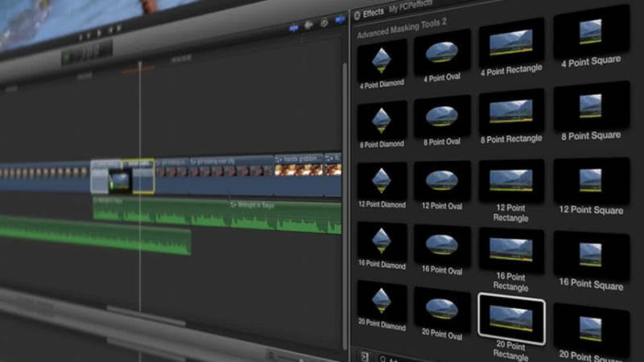Viewport: 644px width, 362px height.
Task: Click the icon at Effects browser bottom corner
Action: pos(365,356)
